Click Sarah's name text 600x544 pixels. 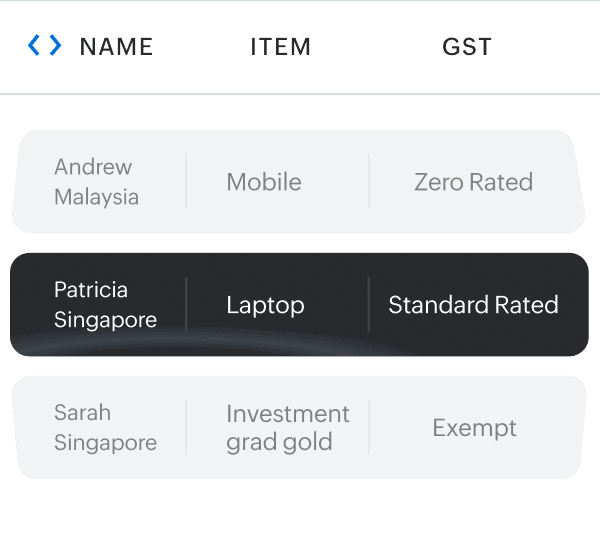82,413
